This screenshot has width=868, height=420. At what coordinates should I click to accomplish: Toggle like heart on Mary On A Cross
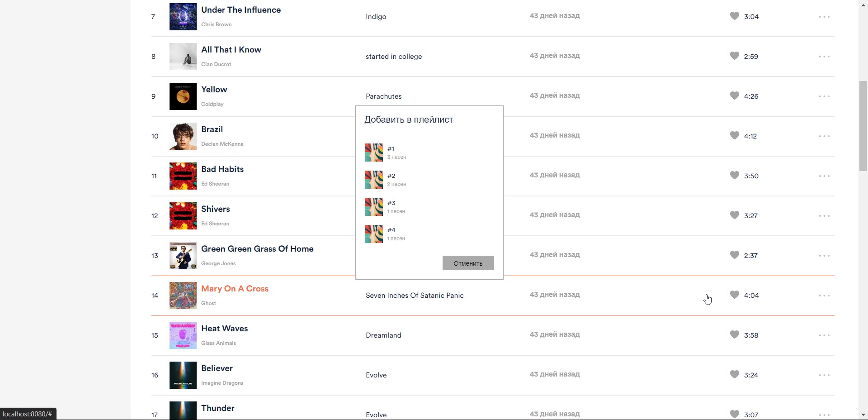734,295
